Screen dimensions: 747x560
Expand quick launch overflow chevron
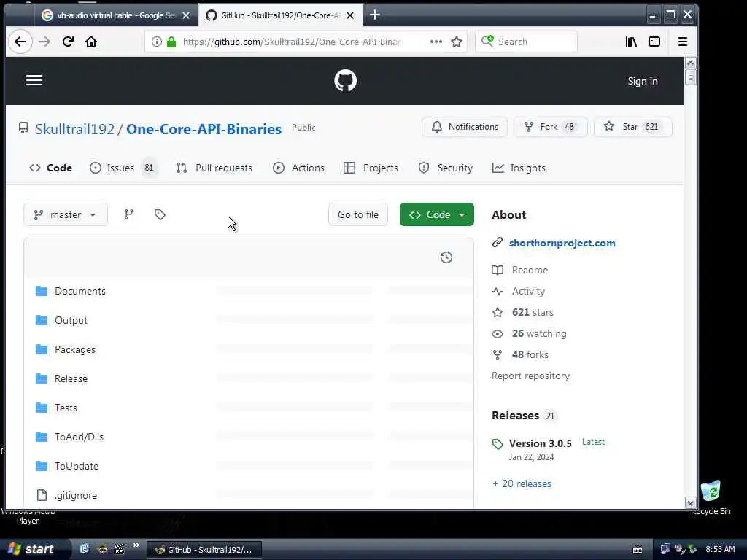[136, 545]
